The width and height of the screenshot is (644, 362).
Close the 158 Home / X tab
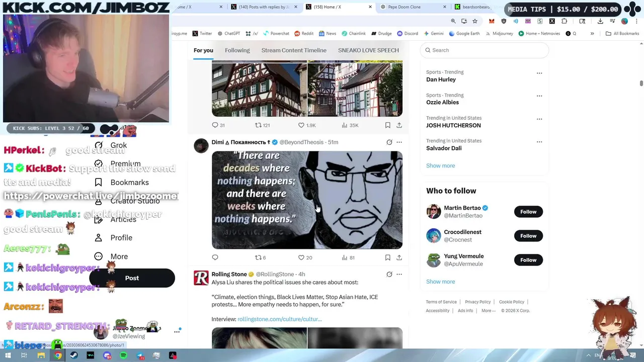tap(370, 7)
